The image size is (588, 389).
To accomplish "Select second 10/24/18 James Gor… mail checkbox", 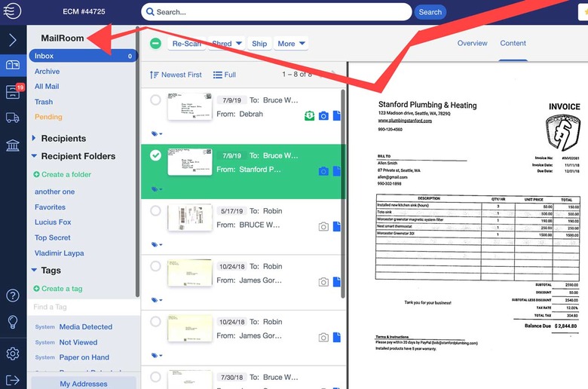I will pyautogui.click(x=155, y=321).
